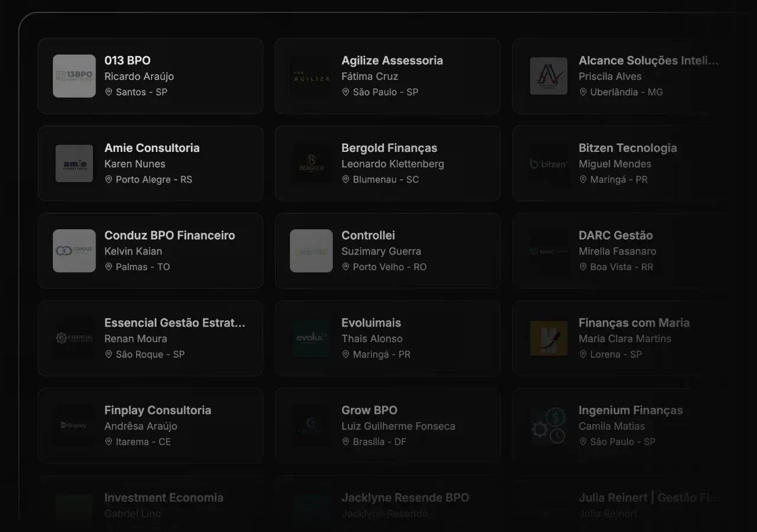Click the pin icon in Evoluimais card
757x532 pixels.
click(x=346, y=355)
